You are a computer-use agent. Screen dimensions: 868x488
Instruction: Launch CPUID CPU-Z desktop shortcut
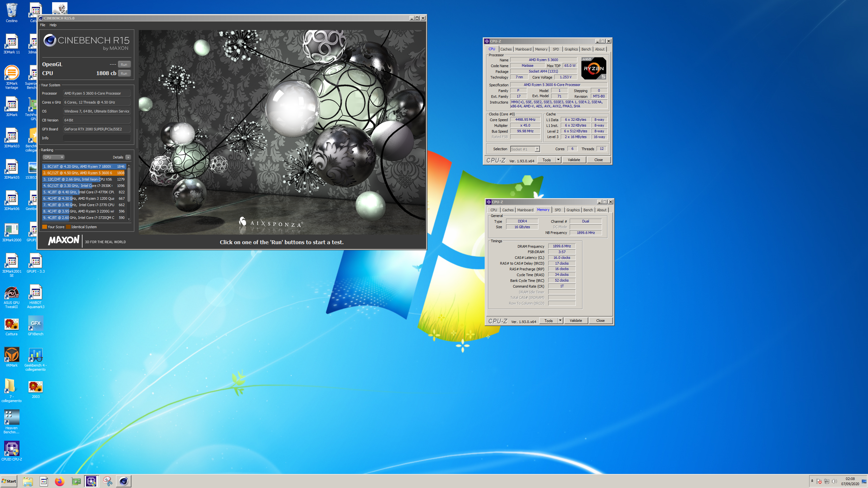pos(12,451)
